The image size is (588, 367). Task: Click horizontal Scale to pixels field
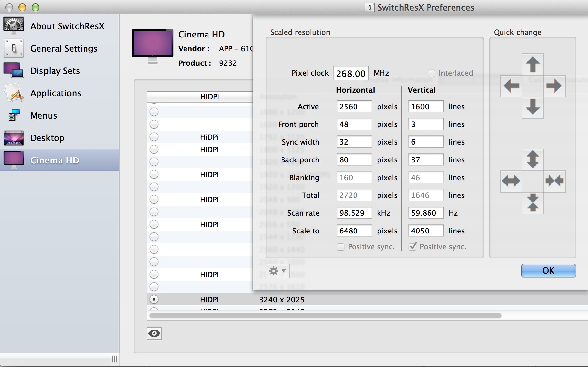click(354, 231)
